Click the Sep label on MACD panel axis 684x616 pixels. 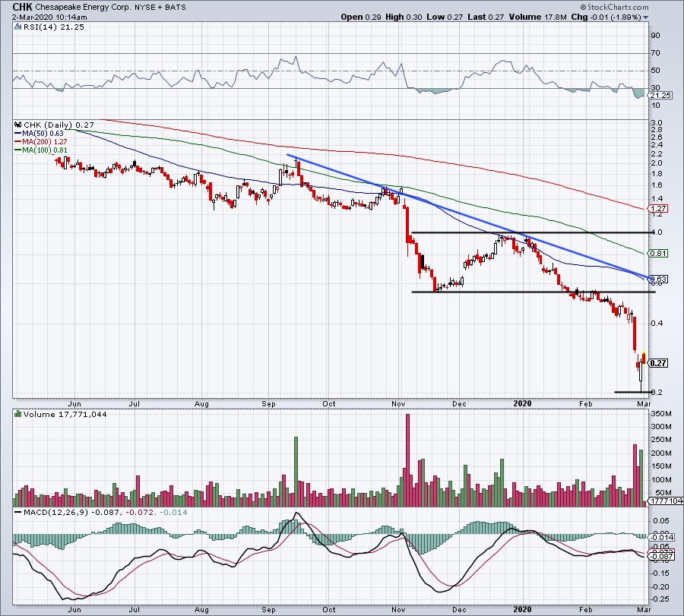coord(269,609)
